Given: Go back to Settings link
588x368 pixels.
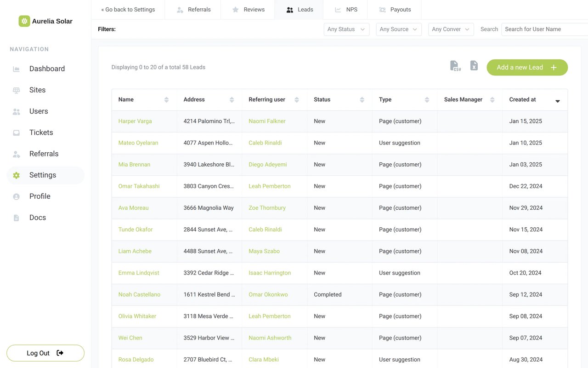Looking at the screenshot, I should (128, 10).
